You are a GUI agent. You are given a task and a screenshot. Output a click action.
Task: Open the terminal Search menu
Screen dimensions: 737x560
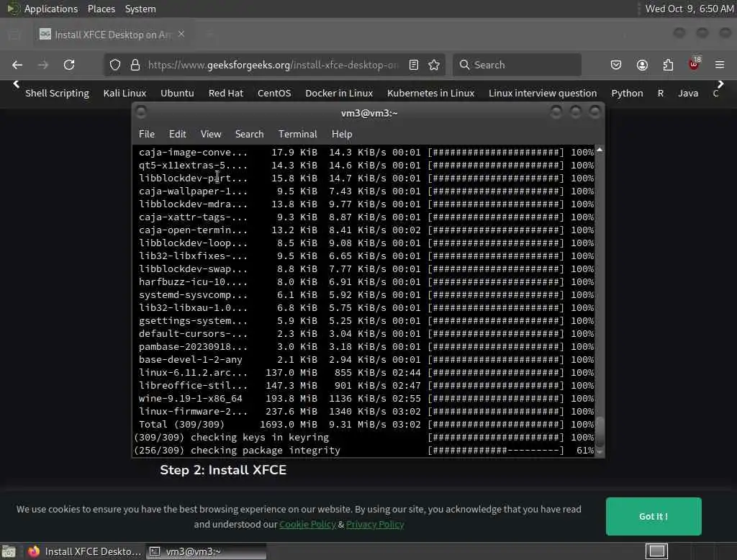click(x=249, y=134)
